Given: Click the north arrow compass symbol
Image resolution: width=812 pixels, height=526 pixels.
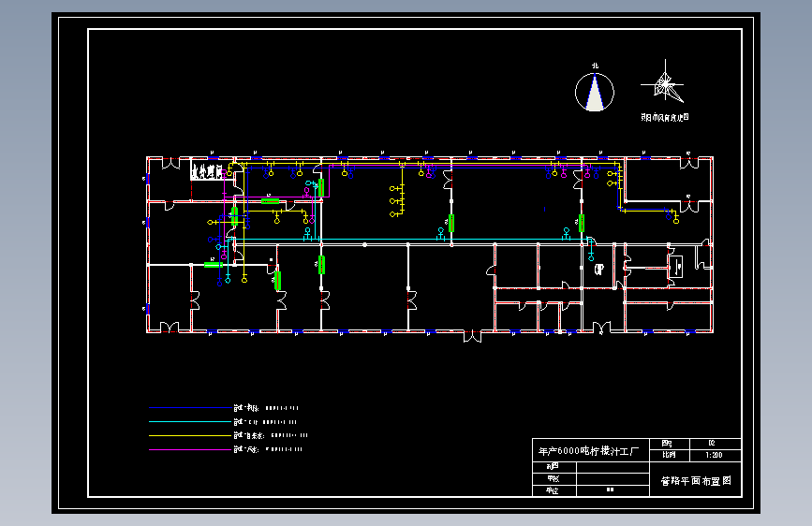Looking at the screenshot, I should (x=595, y=92).
